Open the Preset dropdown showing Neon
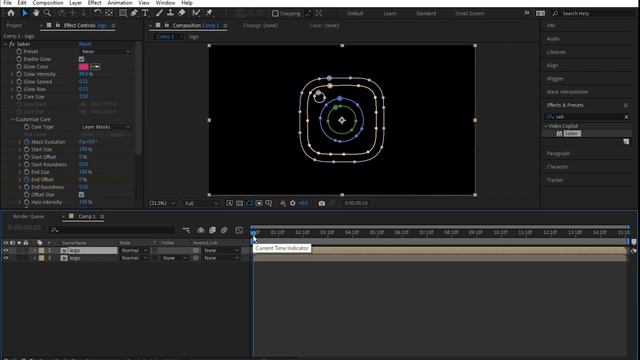This screenshot has height=360, width=640. tap(105, 52)
